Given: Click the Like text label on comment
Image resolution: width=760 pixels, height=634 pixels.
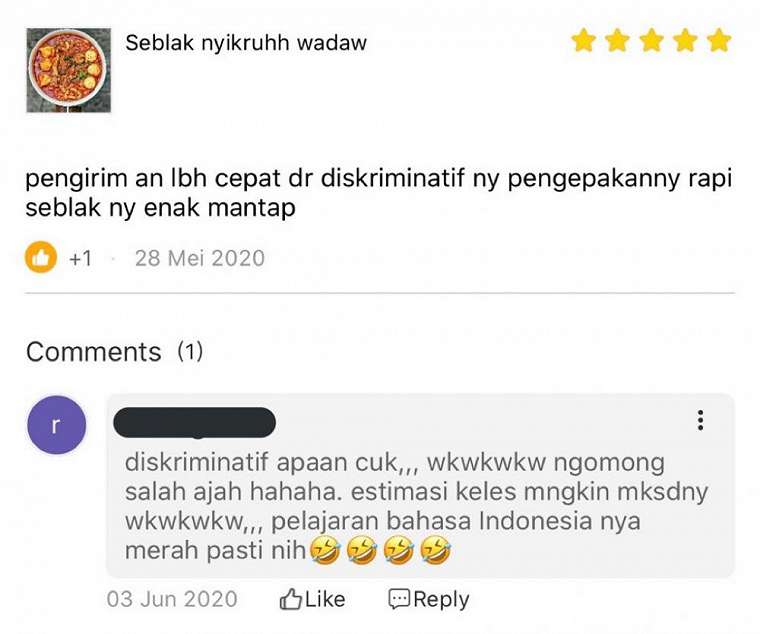Looking at the screenshot, I should coord(325,600).
